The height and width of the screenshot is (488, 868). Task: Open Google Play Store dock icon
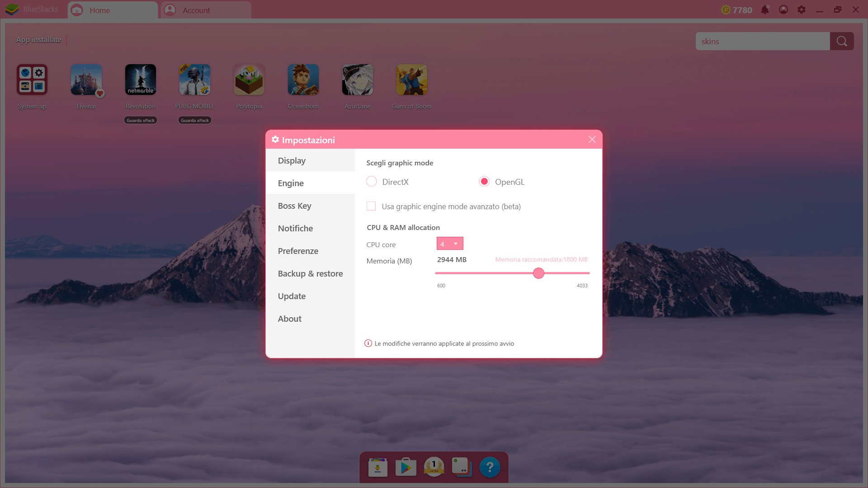click(406, 467)
